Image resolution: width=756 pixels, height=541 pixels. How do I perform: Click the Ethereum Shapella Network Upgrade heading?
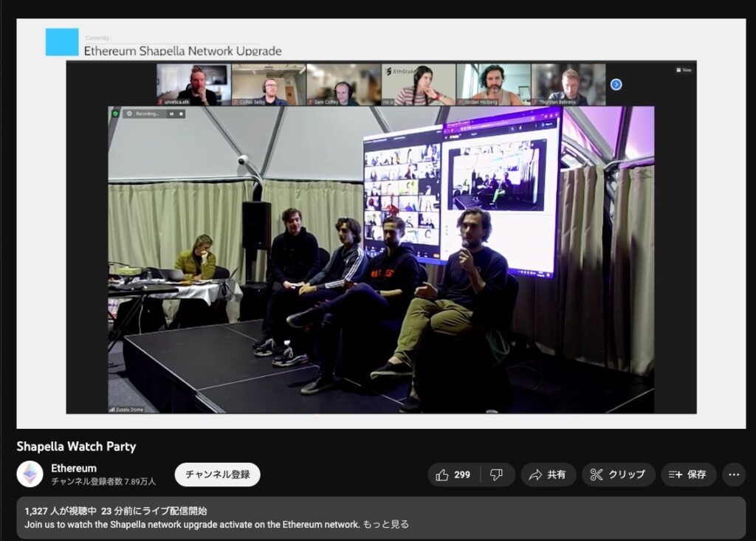(x=183, y=51)
